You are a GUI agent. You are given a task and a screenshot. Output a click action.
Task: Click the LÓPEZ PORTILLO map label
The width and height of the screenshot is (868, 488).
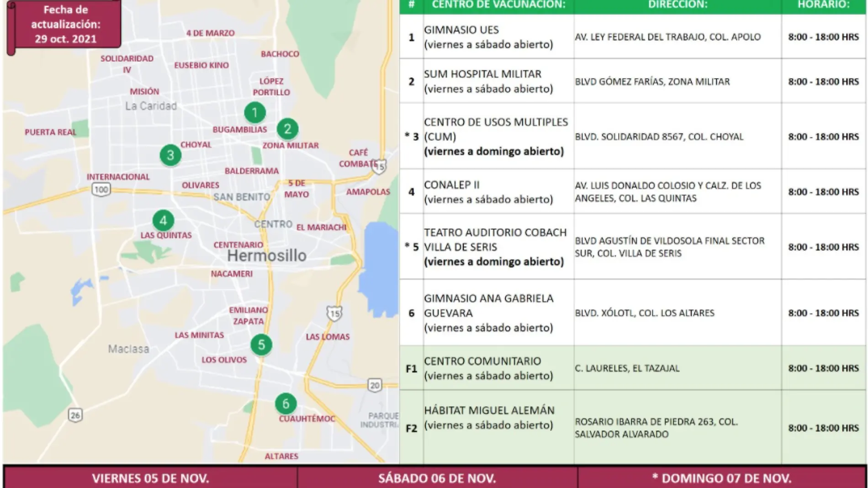(271, 86)
